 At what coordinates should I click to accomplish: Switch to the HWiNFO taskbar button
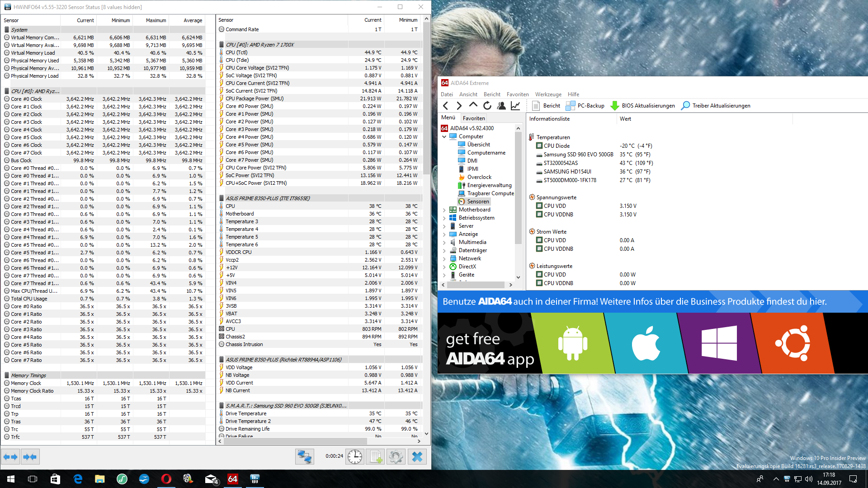click(255, 479)
